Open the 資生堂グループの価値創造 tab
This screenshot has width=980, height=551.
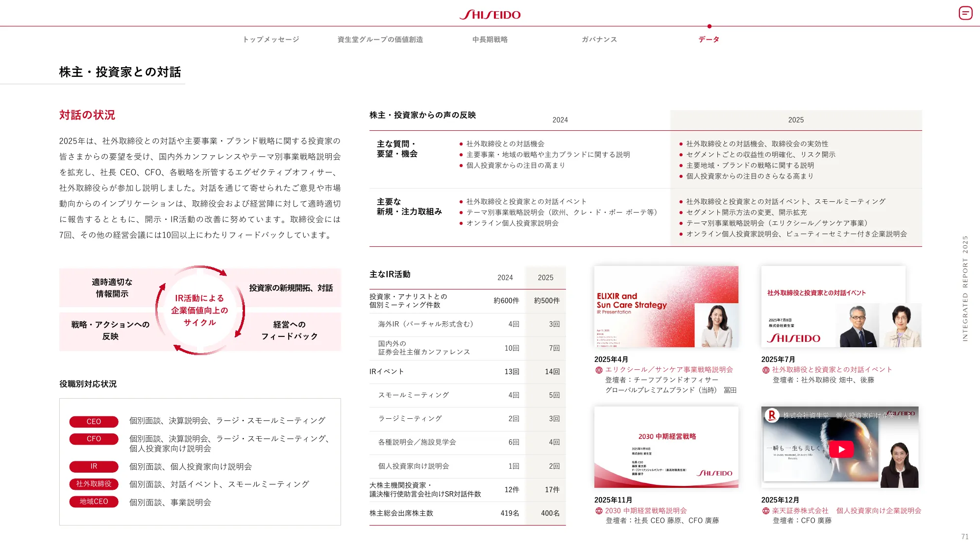380,40
